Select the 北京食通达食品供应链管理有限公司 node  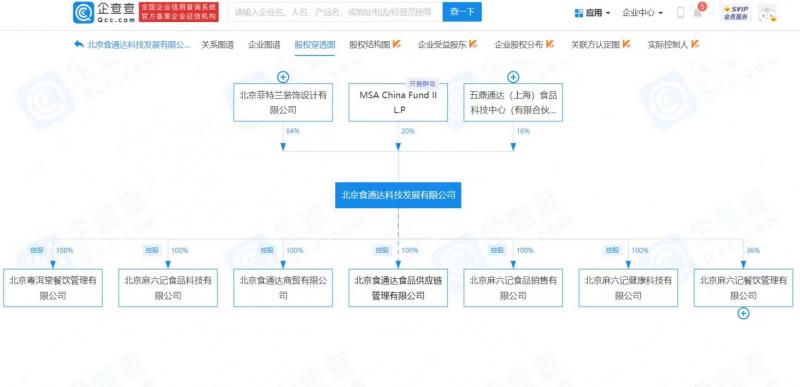coord(398,288)
